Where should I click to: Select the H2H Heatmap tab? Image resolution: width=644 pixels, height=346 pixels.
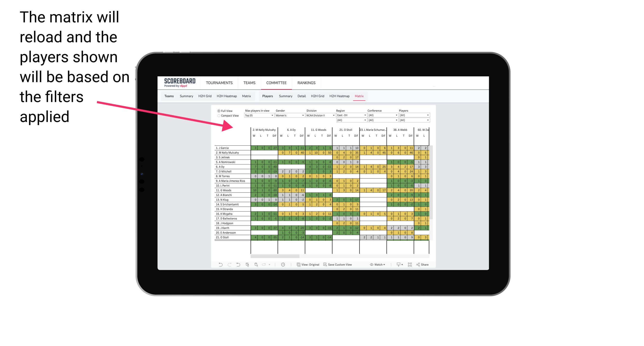pyautogui.click(x=342, y=96)
